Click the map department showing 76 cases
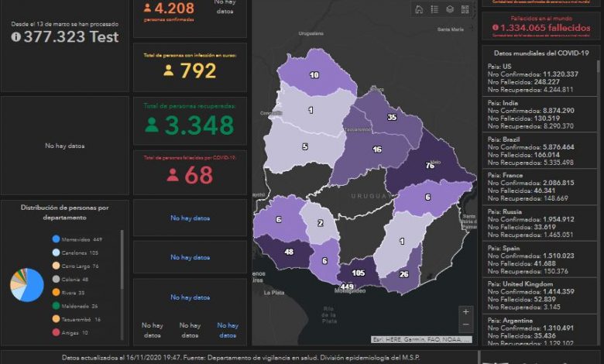This screenshot has height=364, width=604. click(x=428, y=165)
